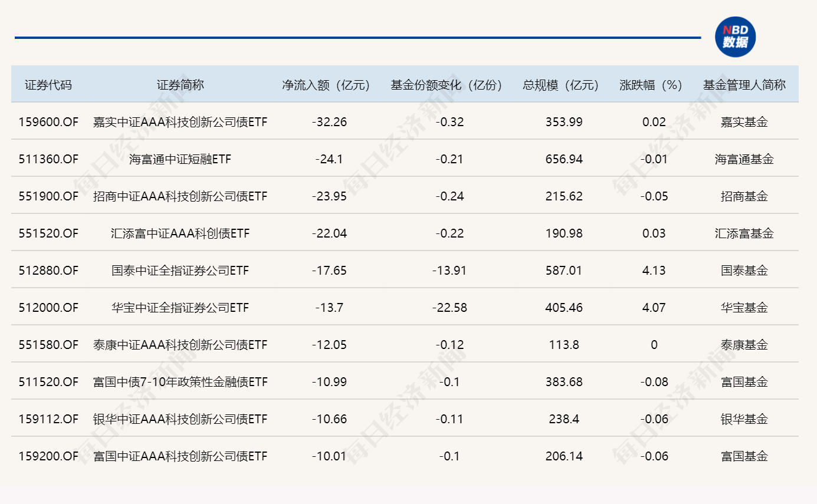Click the 4.13 change percent value
817x504 pixels.
[654, 271]
